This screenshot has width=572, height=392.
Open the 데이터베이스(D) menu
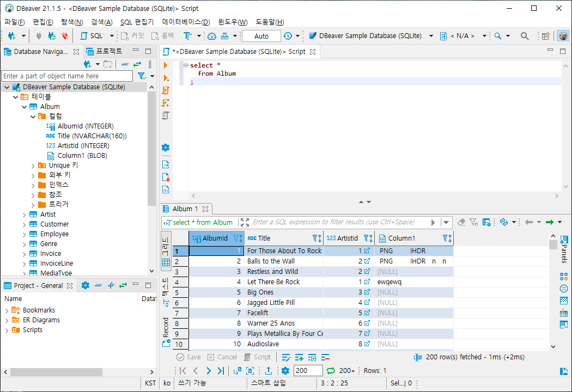pyautogui.click(x=186, y=22)
